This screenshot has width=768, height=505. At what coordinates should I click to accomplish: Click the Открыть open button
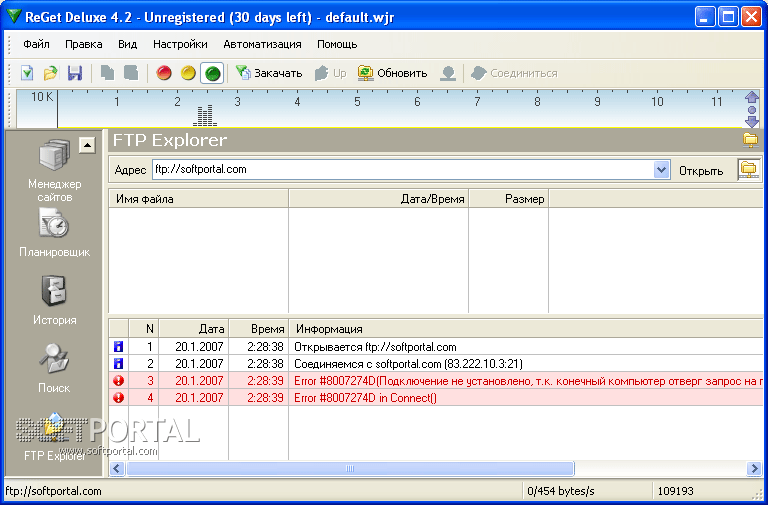coord(701,170)
